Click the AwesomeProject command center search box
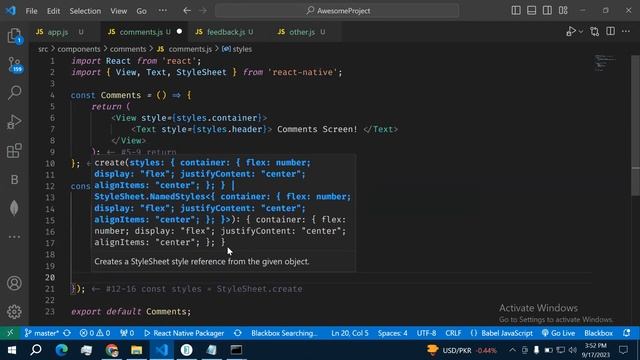The image size is (640, 360). (x=337, y=11)
